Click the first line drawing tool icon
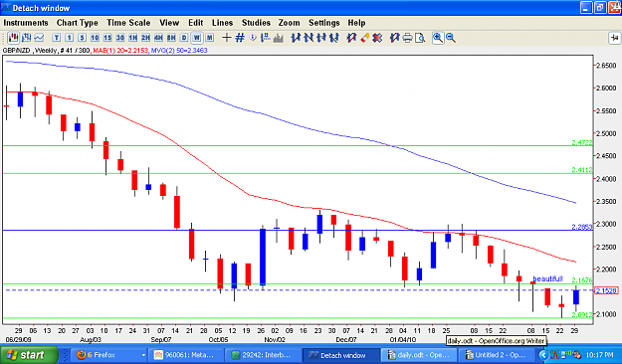Screen dimensions: 622x364 click(296, 38)
